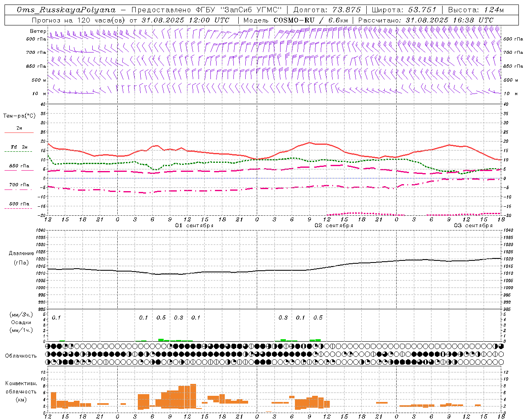The image size is (525, 420).
Task: Click the station name Oms_RusskayaPolyana
Action: coord(66,10)
